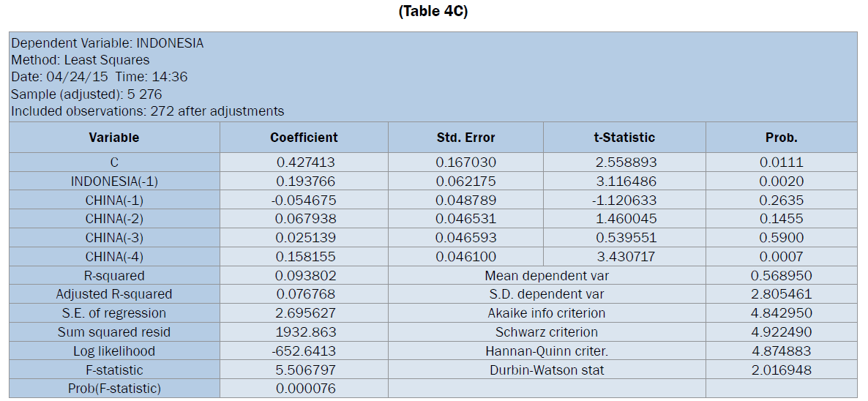Click the Coefficient column header
868x401 pixels.
[304, 137]
